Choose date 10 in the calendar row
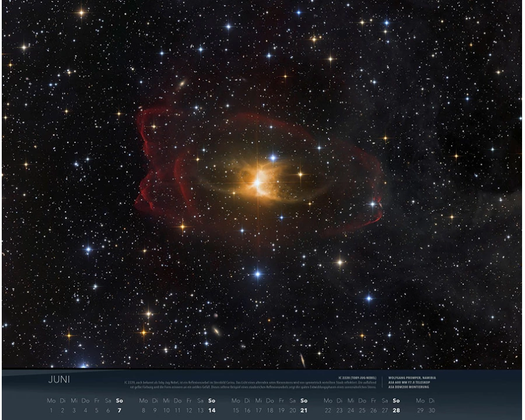The height and width of the screenshot is (420, 525). [166, 410]
